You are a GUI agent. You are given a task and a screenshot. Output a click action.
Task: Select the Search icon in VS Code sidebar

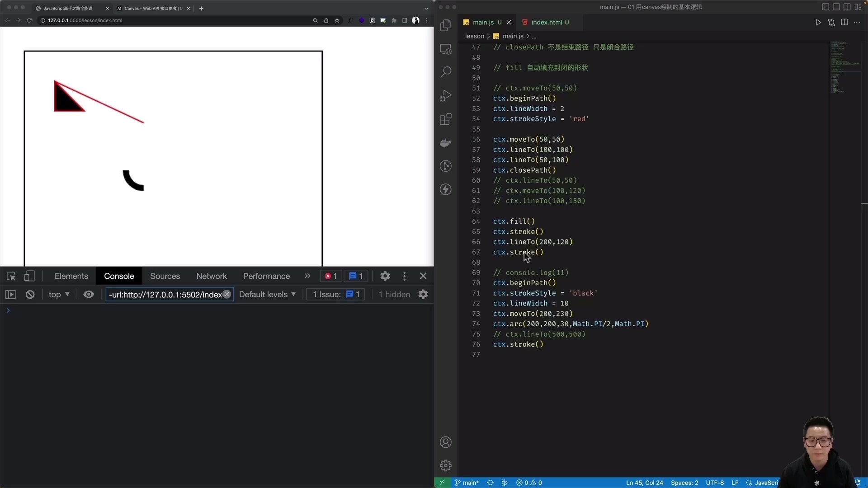[x=446, y=71]
